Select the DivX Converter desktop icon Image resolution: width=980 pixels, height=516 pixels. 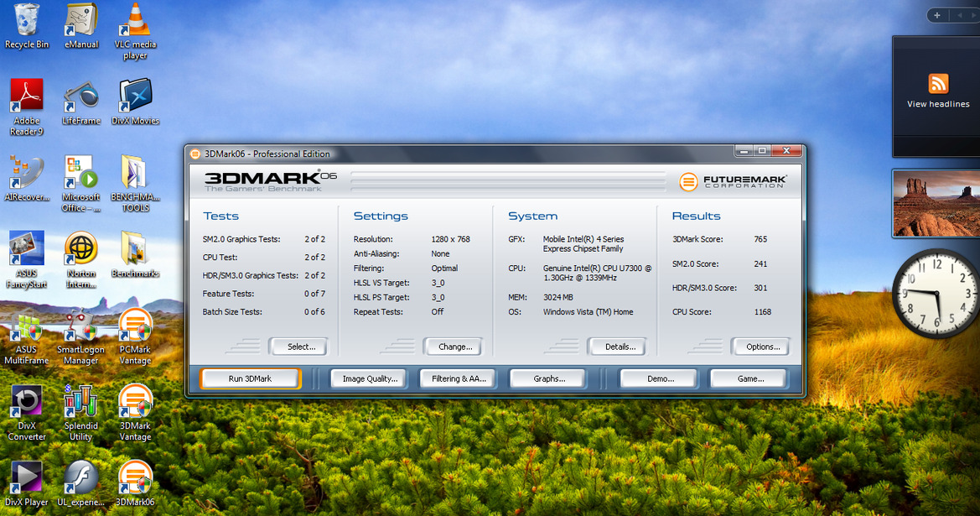tap(26, 412)
